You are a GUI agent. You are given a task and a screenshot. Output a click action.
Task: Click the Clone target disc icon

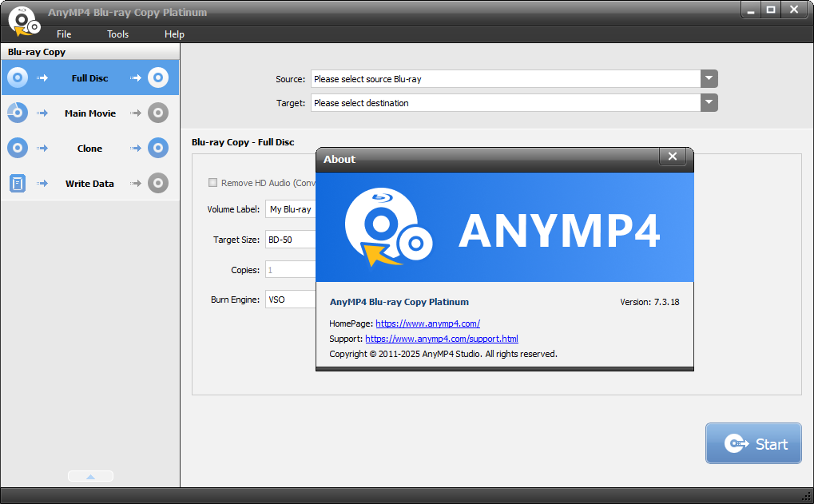coord(158,148)
